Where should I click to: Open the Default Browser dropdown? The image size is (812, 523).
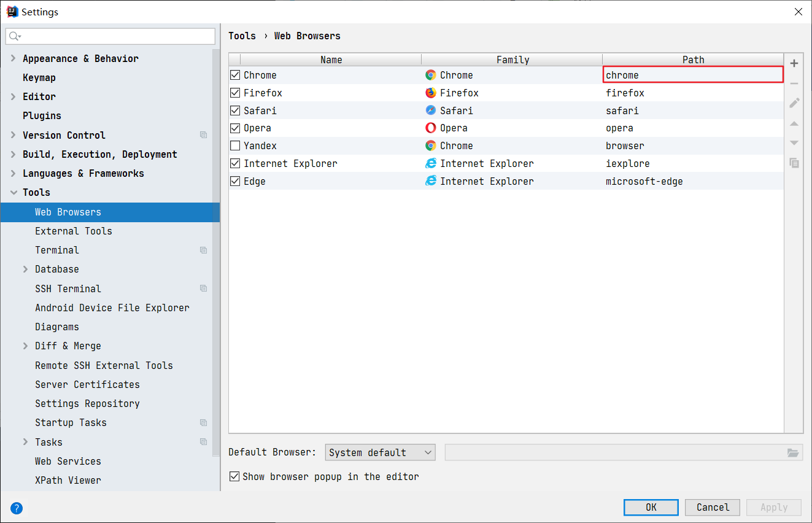coord(380,452)
